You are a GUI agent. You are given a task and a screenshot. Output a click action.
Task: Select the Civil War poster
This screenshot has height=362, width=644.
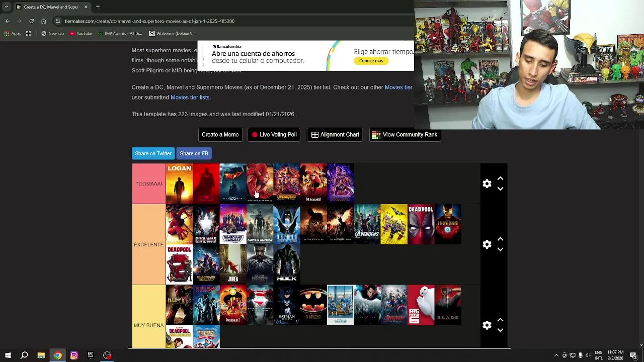206,224
